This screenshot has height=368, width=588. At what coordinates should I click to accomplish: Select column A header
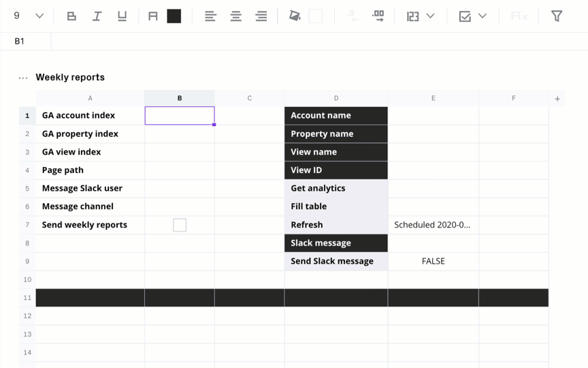(x=90, y=98)
